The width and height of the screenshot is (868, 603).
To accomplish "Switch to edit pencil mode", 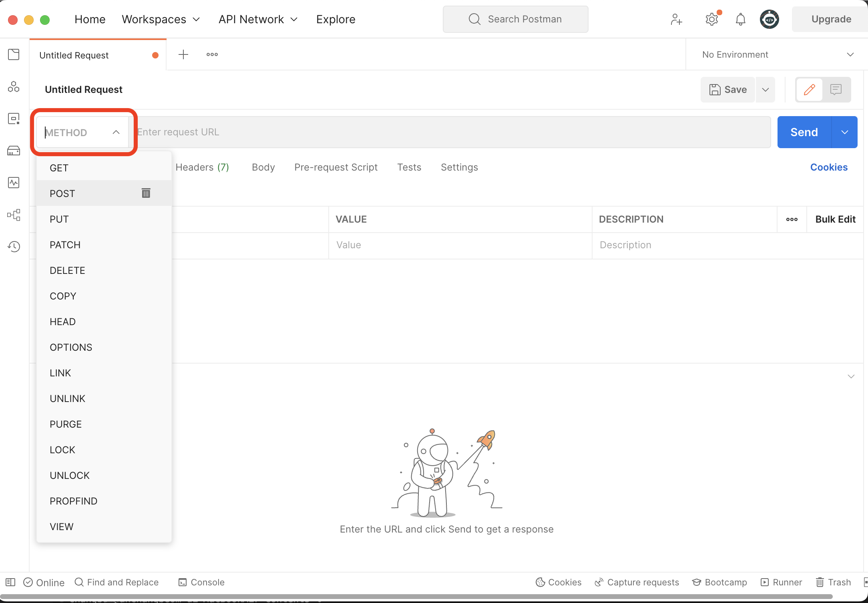I will pos(809,89).
